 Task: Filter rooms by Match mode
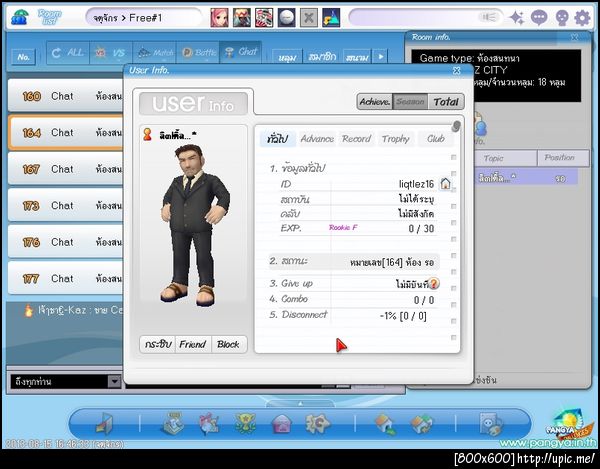click(x=154, y=53)
